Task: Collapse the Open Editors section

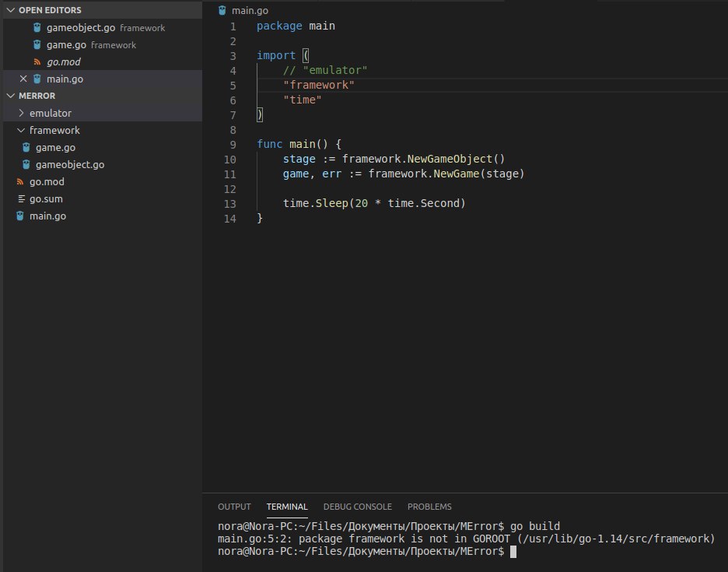Action: [10, 10]
